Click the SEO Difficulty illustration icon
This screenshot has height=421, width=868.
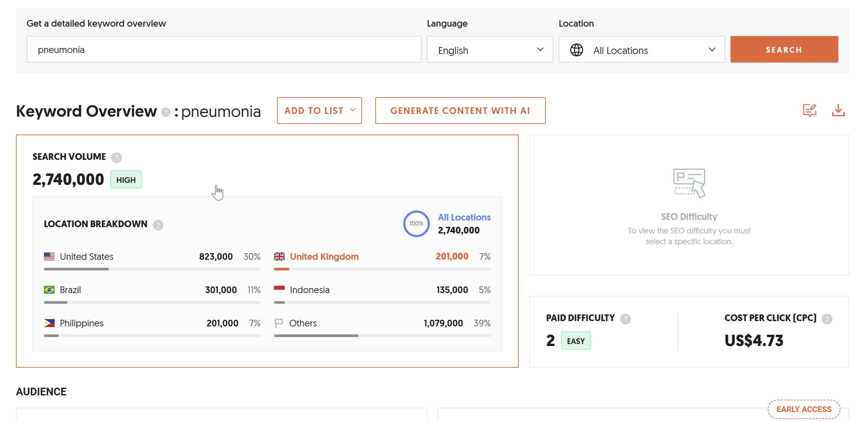pyautogui.click(x=689, y=183)
